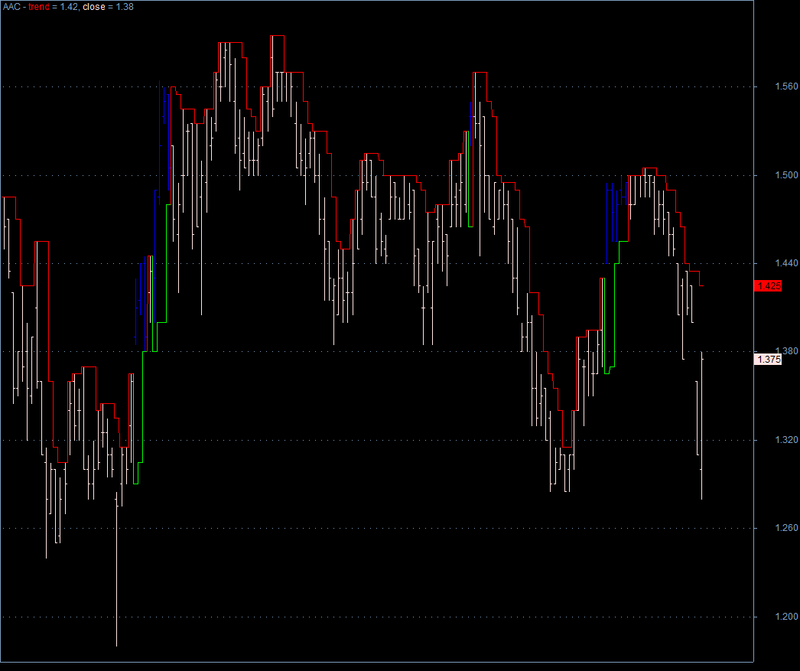Click the 1.560 price axis label

(x=786, y=86)
